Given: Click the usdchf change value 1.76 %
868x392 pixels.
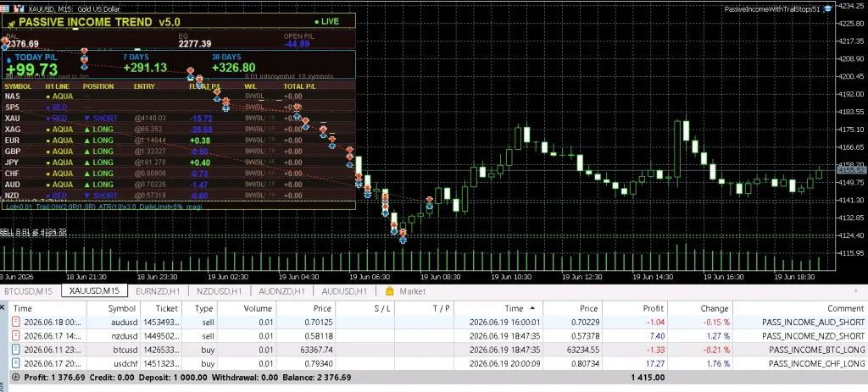Looking at the screenshot, I should (x=719, y=363).
